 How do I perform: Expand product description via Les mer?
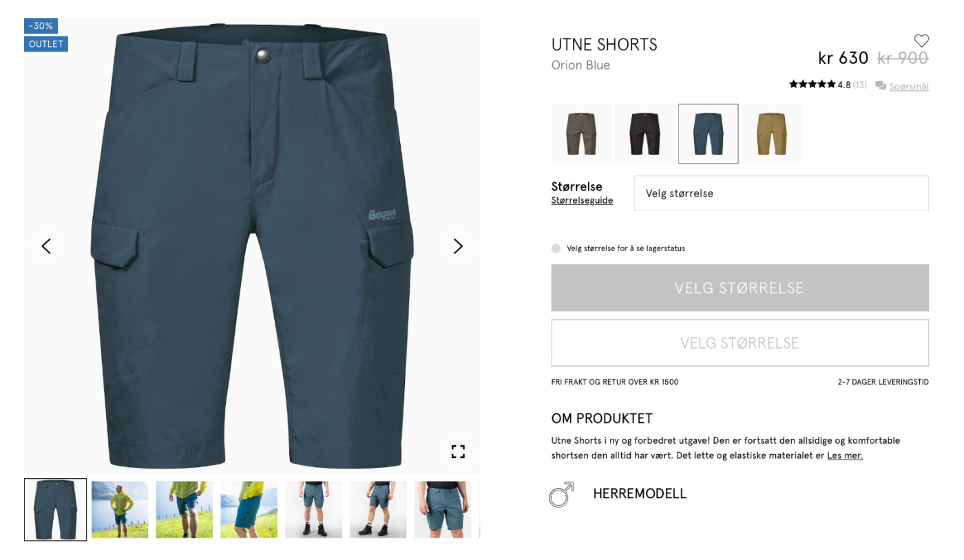point(845,455)
